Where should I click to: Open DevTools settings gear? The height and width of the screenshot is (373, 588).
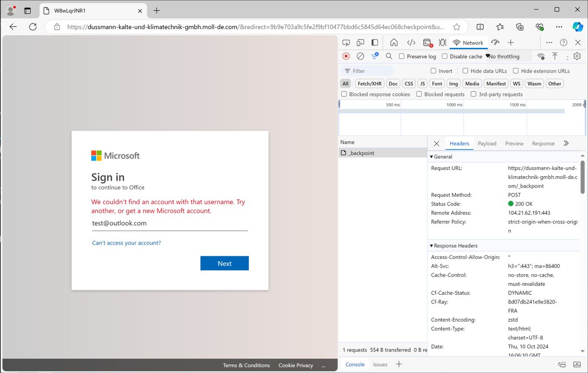point(577,56)
